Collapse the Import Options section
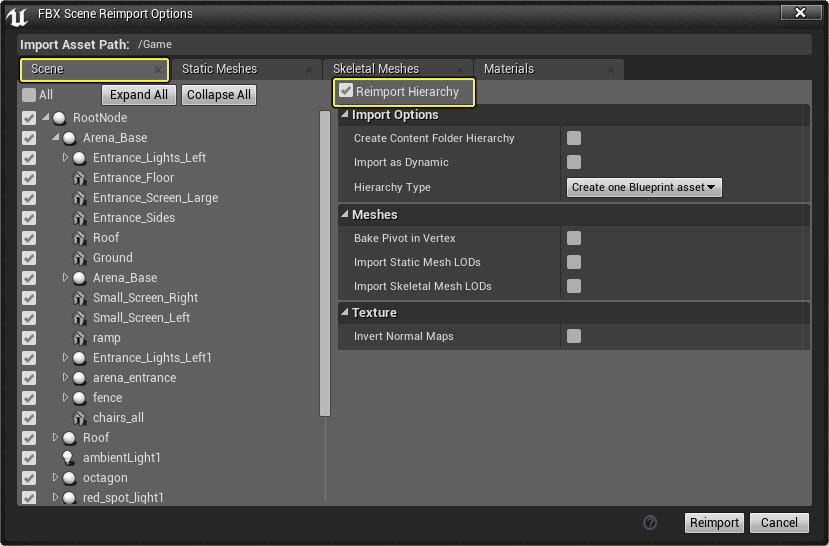Viewport: 829px width, 546px height. click(x=345, y=115)
